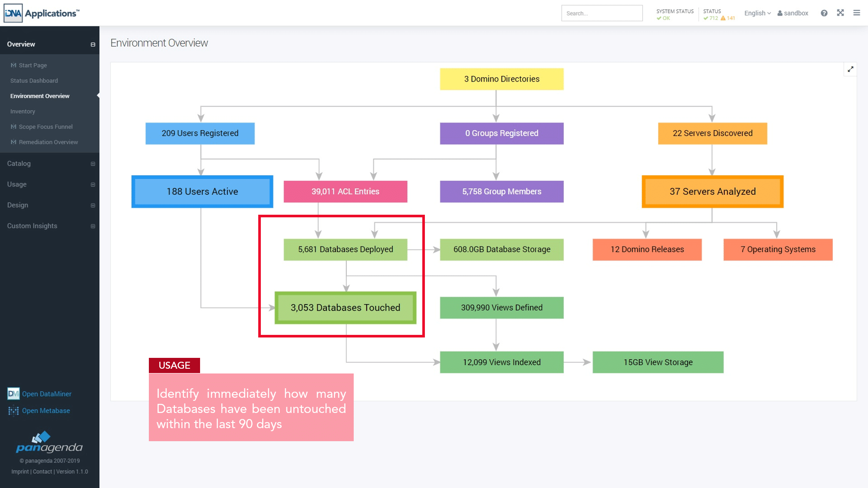Expand the Design section toggle
The image size is (868, 488).
[x=92, y=206]
